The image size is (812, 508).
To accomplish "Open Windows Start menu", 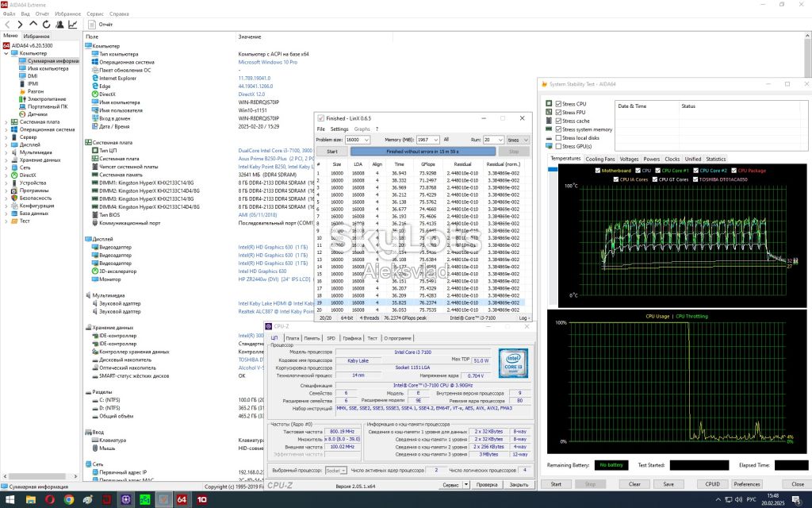I will (x=10, y=500).
